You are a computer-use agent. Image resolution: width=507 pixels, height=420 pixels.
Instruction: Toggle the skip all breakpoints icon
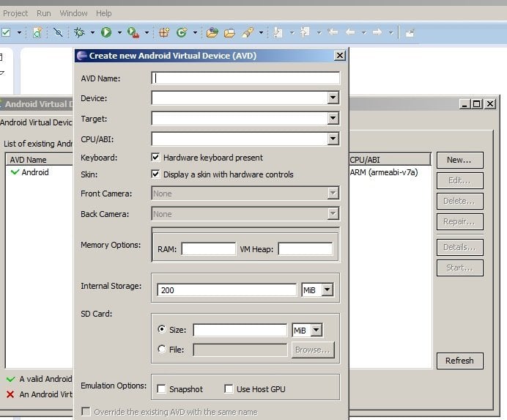[58, 32]
